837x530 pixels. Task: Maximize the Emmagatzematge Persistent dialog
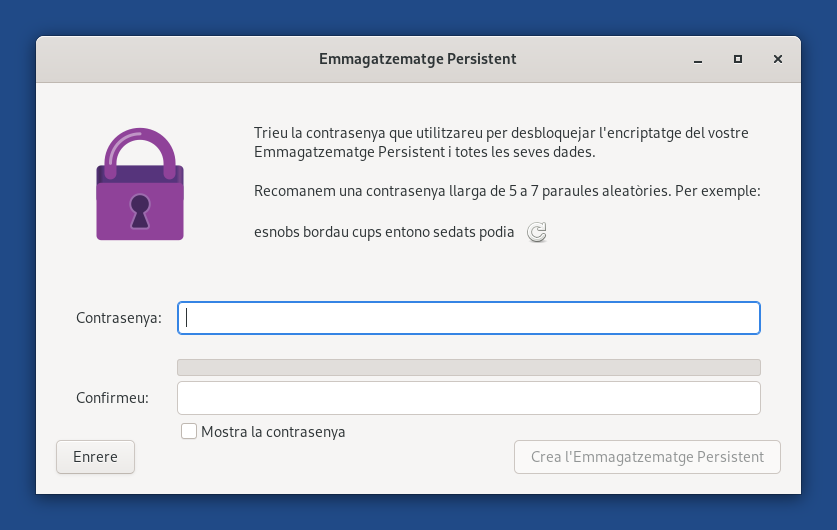click(738, 59)
